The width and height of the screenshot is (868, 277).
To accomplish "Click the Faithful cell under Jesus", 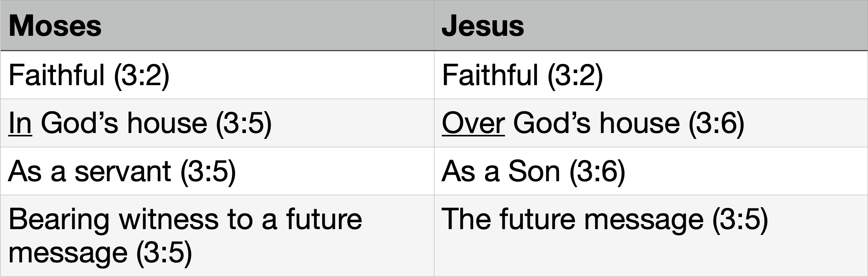I will [x=651, y=75].
